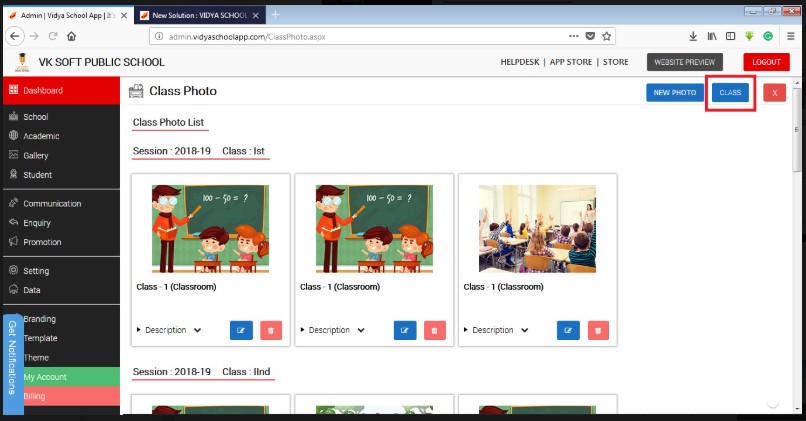This screenshot has width=806, height=421.
Task: Open the downloads arrow icon
Action: point(693,36)
